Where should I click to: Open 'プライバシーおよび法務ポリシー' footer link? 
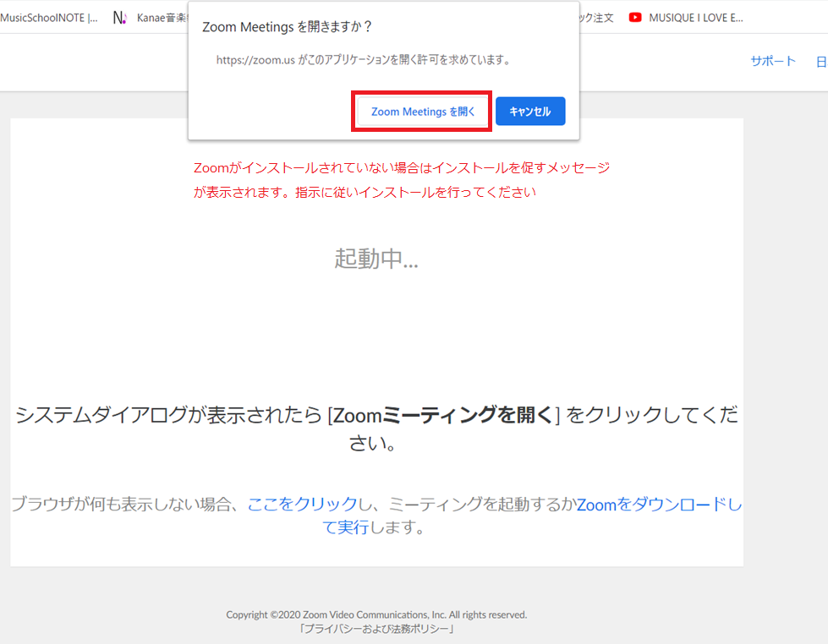coord(376,630)
